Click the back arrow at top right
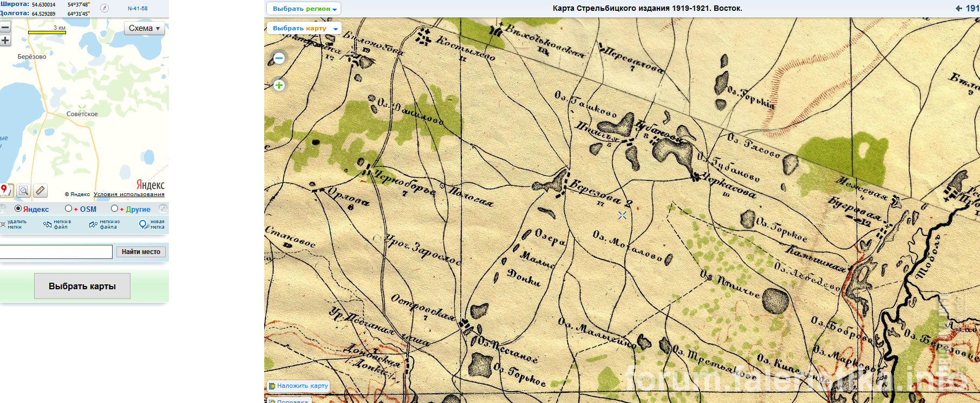 click(959, 8)
